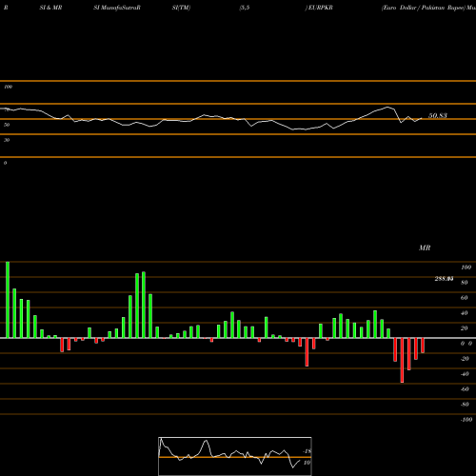This screenshot has height=476, width=476.
Task: Click the 'Euro Dollar / Pakistan Rupee' title text
Action: (x=423, y=8)
